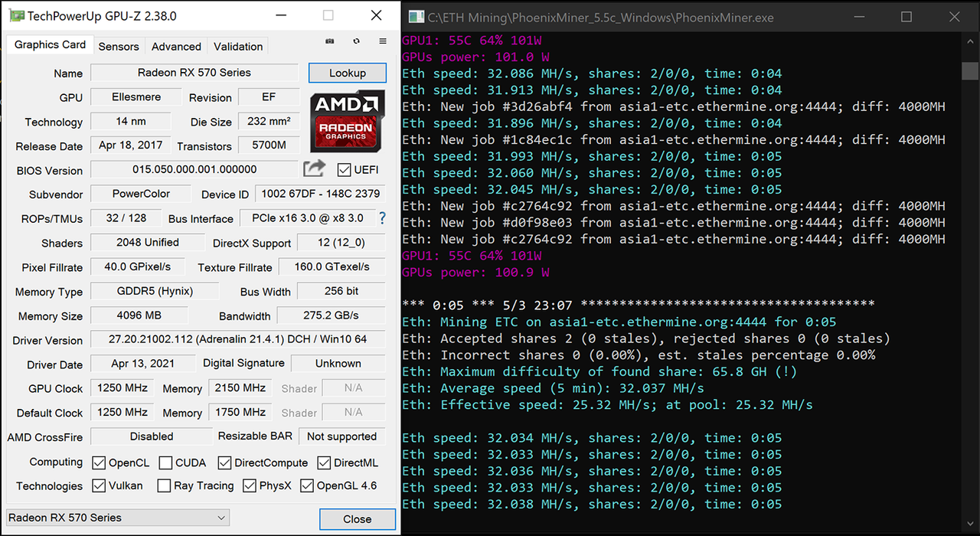Image resolution: width=980 pixels, height=536 pixels.
Task: Click 'GPUs power: 100.9 W' line
Action: point(475,272)
